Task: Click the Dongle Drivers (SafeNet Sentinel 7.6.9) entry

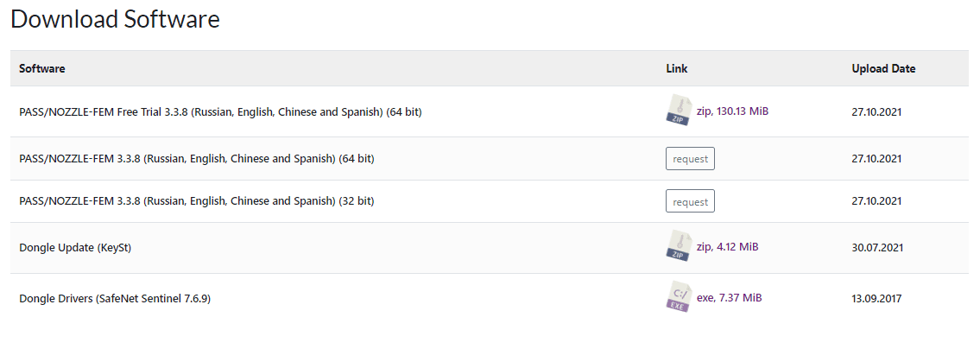Action: [115, 299]
